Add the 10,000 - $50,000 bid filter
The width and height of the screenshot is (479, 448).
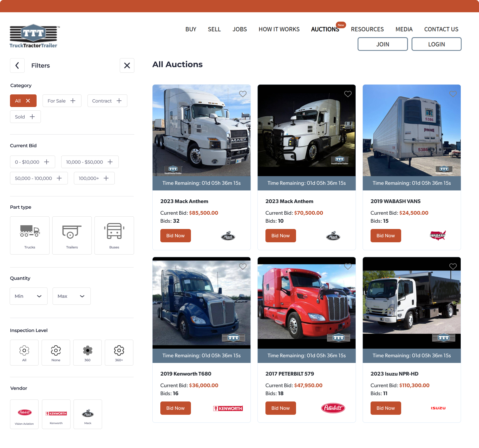(90, 162)
